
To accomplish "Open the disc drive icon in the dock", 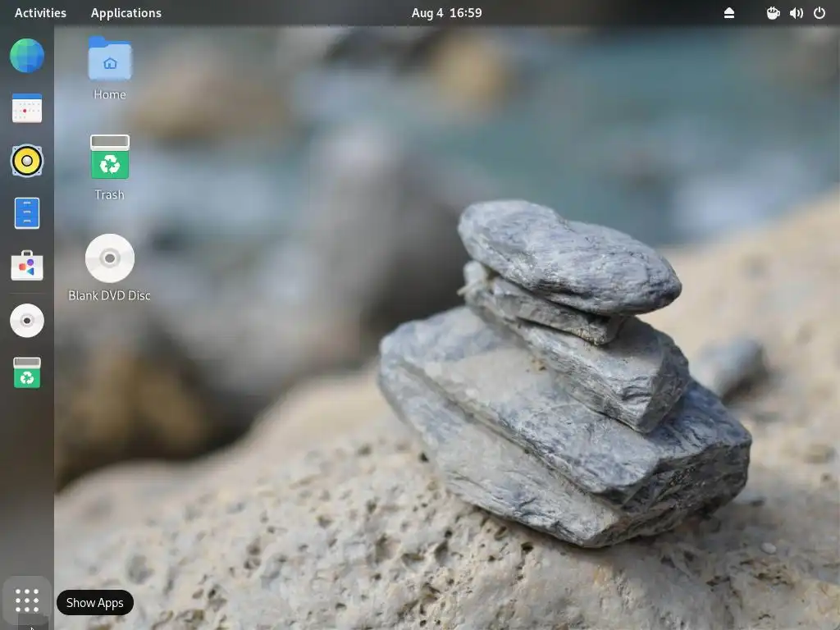I will (x=27, y=321).
